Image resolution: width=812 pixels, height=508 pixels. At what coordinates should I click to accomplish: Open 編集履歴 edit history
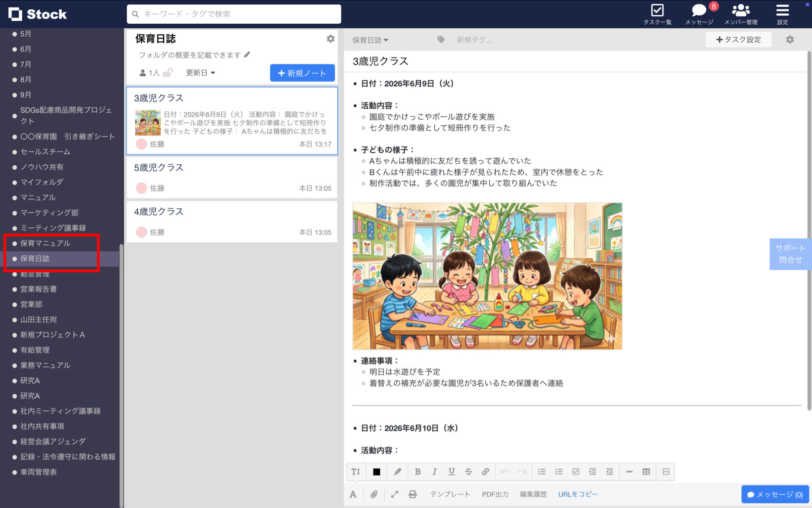[533, 494]
